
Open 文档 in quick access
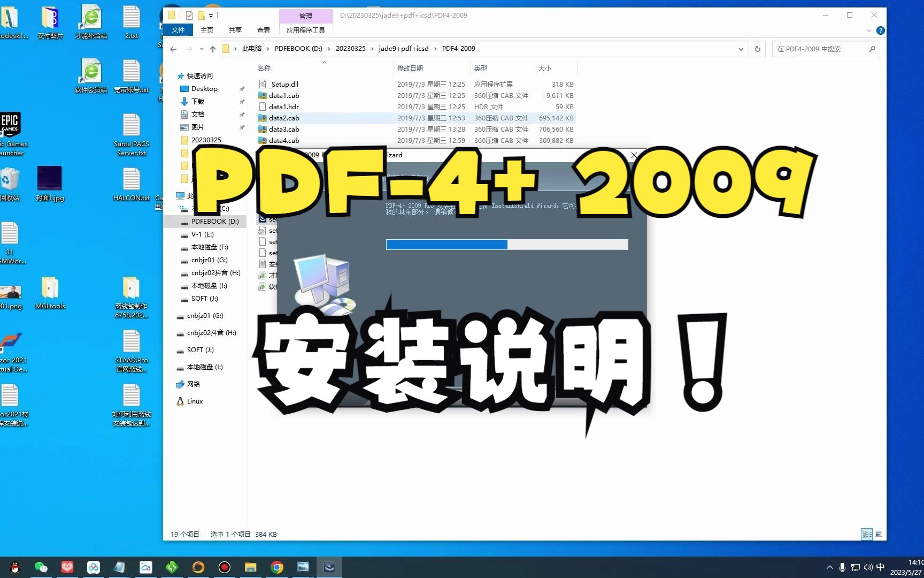coord(198,115)
